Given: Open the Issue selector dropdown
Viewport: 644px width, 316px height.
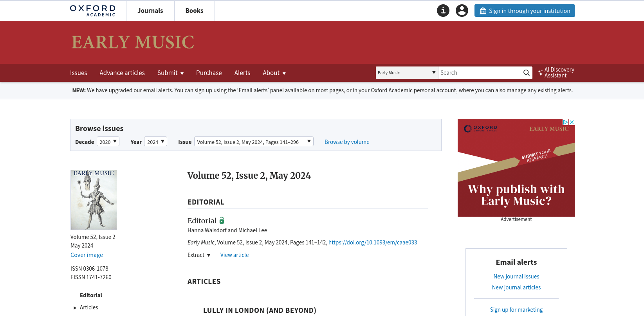Looking at the screenshot, I should point(254,142).
